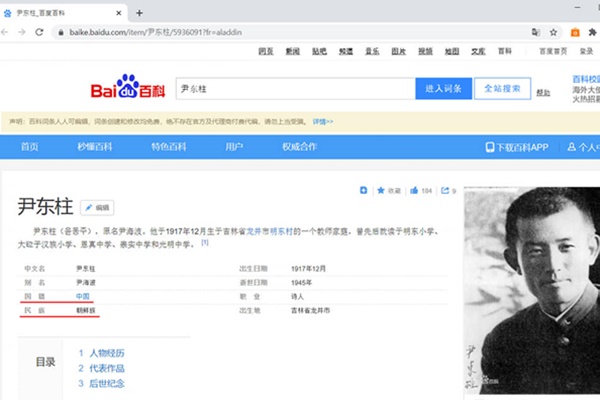
Task: Click the 尹海波 alias value
Action: coord(86,283)
